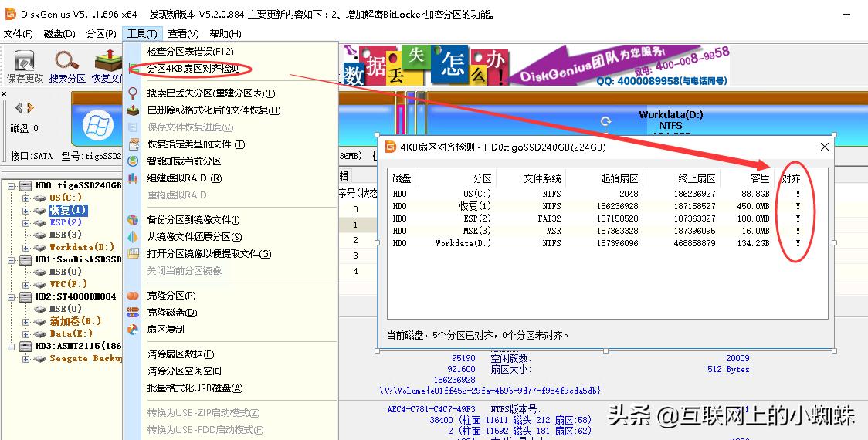
Task: Select the OS(C:) row in alignment table
Action: pyautogui.click(x=607, y=194)
